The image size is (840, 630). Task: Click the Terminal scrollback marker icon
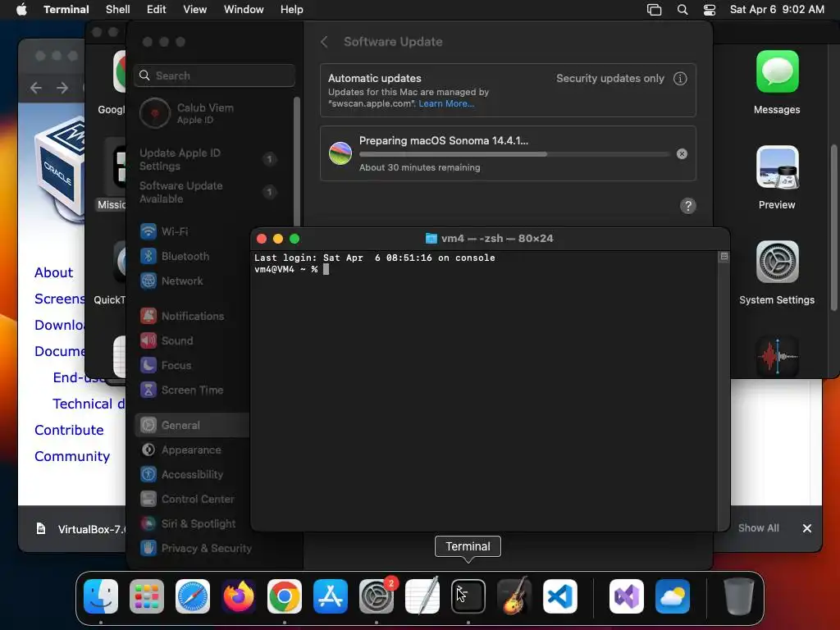pos(724,257)
